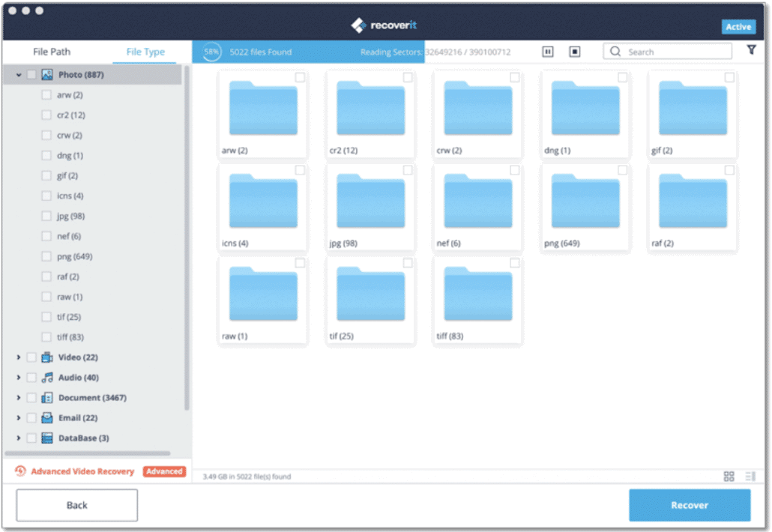This screenshot has width=772, height=532.
Task: Switch to the File Path tab
Action: [x=52, y=52]
